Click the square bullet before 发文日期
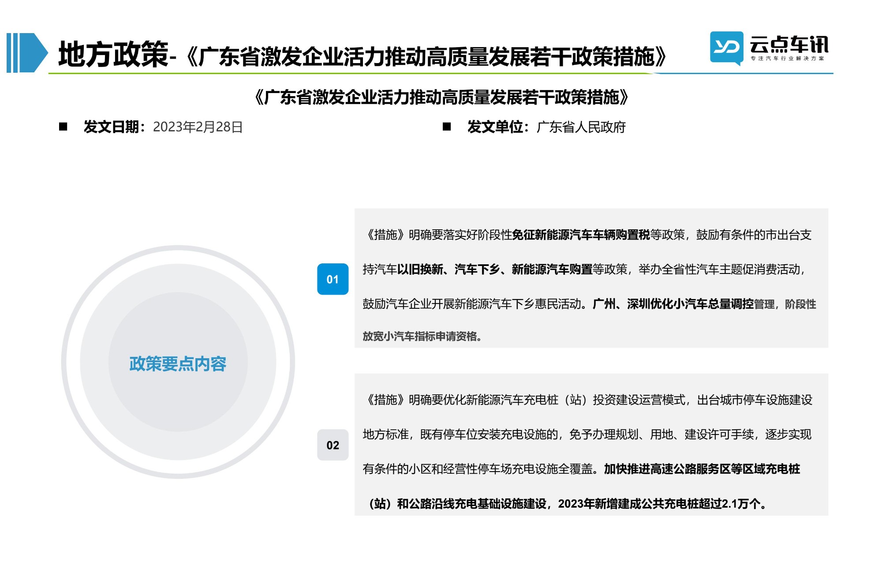 [63, 127]
